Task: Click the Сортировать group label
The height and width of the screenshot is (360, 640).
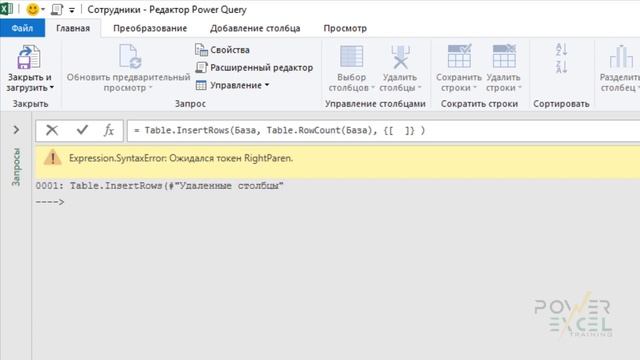Action: coord(561,104)
